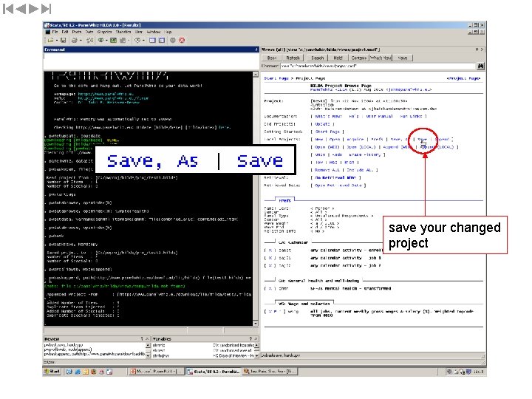Expand dropdown arrow beside Viewer eye icon

(x=106, y=41)
